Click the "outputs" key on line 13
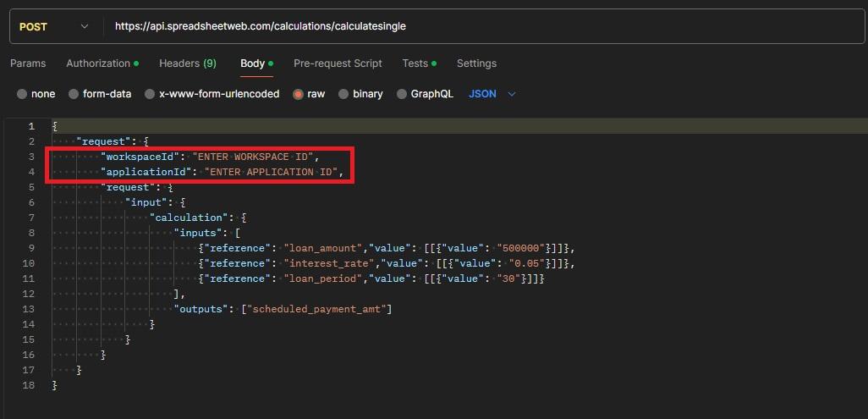Image resolution: width=868 pixels, height=419 pixels. pyautogui.click(x=201, y=309)
